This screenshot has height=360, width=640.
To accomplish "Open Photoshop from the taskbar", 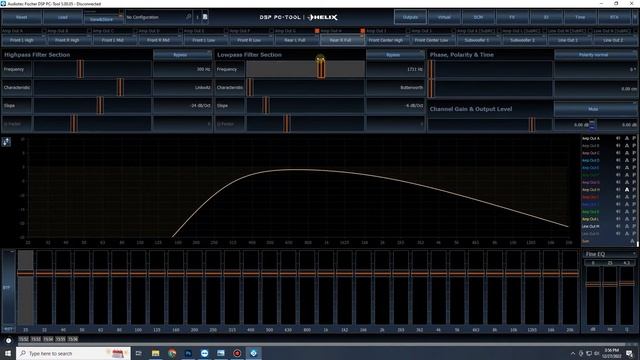I will click(x=188, y=353).
